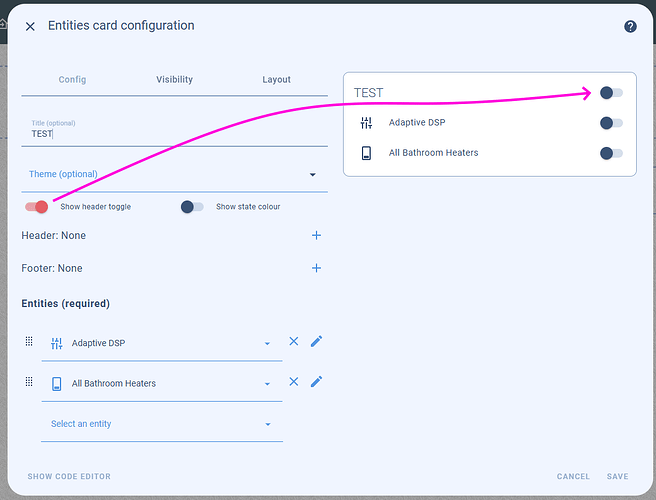Screen dimensions: 656x500
Task: Click the TEST title in the preview card
Action: pos(369,93)
